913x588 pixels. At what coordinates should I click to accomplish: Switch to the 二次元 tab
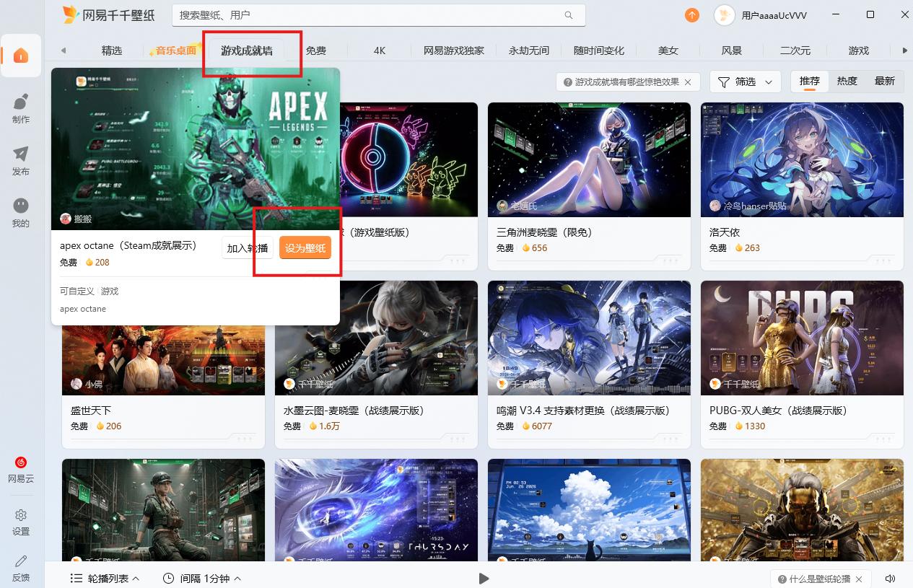click(795, 51)
